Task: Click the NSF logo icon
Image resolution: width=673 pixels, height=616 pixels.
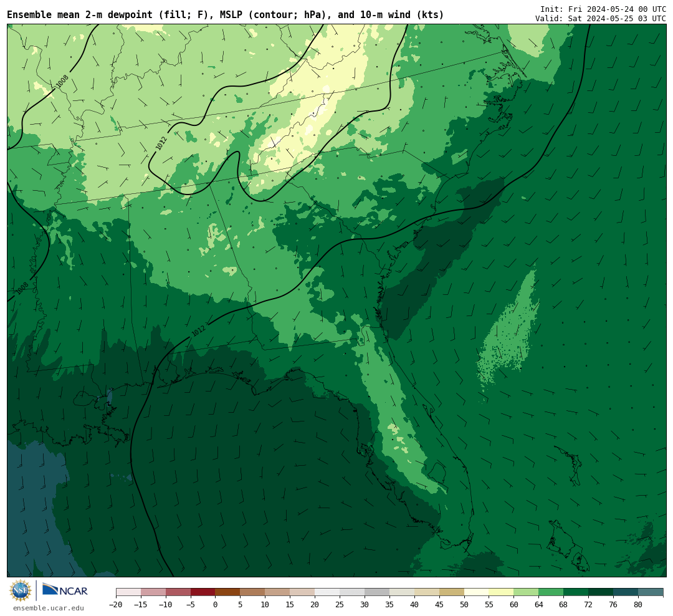Action: (21, 590)
